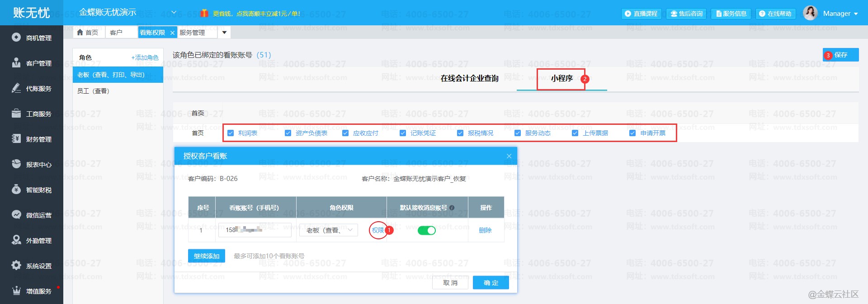This screenshot has height=304, width=868.
Task: Uncheck the 利润表 checkbox
Action: [231, 133]
